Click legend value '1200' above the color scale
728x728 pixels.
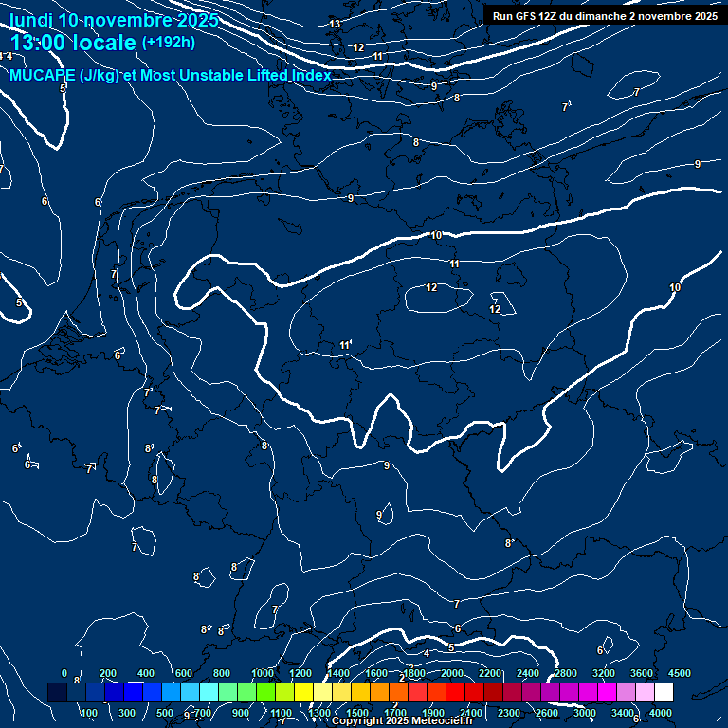coord(300,673)
